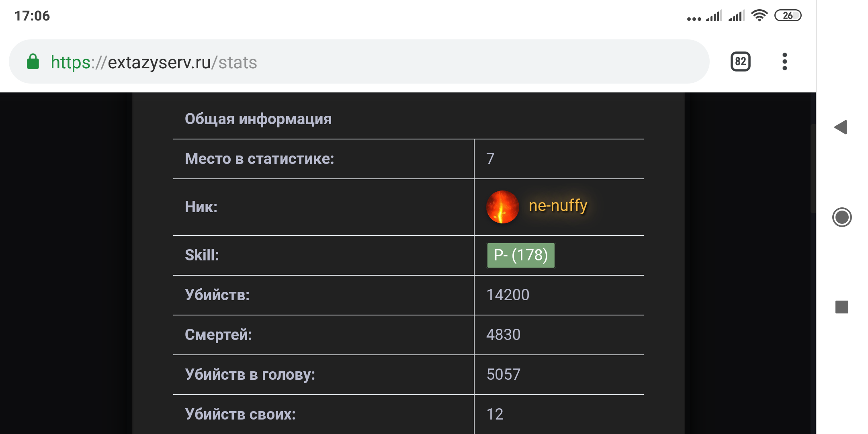Select the kills value 14200

508,295
